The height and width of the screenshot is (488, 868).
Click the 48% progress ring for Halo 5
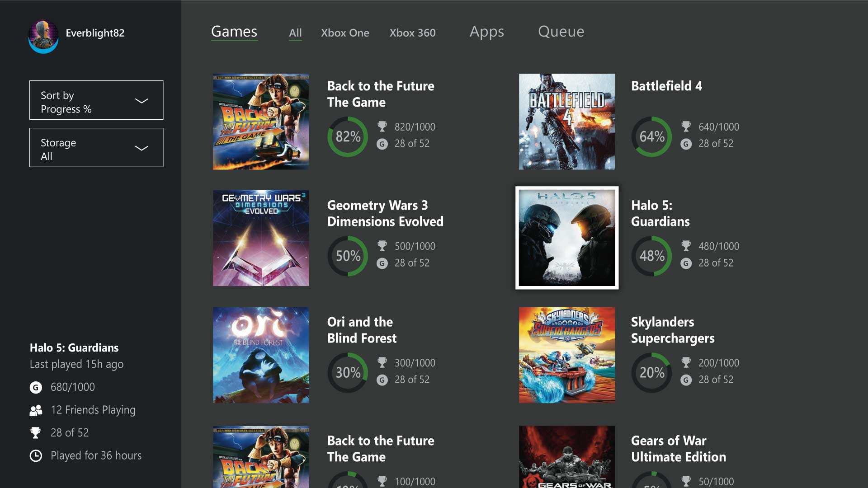click(651, 256)
